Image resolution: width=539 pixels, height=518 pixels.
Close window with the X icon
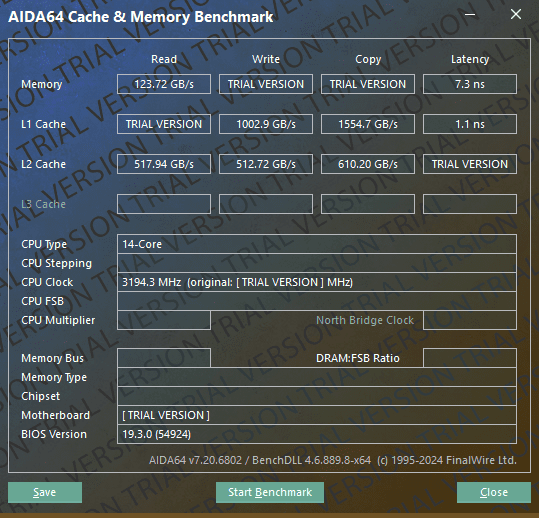(516, 14)
